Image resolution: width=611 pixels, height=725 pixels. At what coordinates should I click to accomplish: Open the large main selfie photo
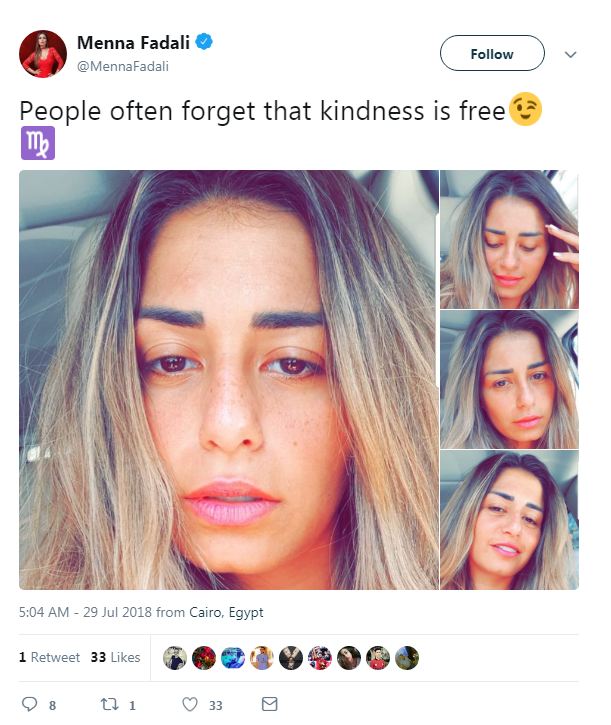click(x=228, y=380)
